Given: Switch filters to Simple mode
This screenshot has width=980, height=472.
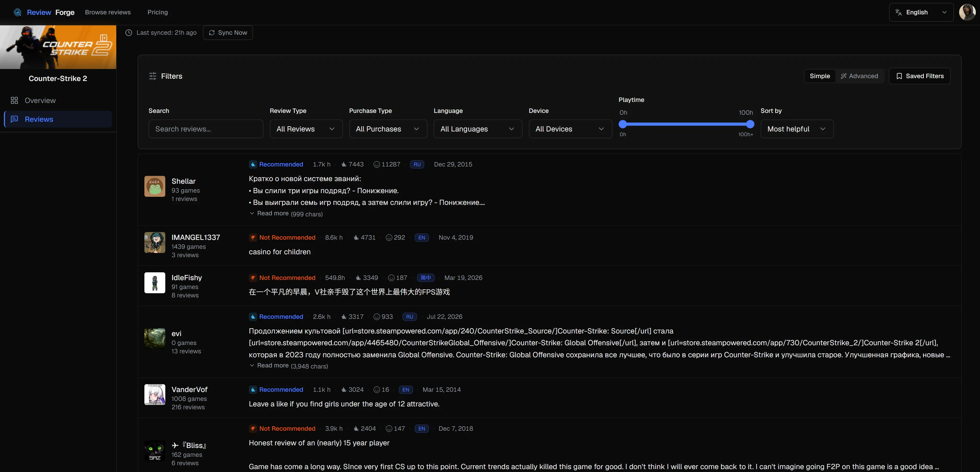Looking at the screenshot, I should pyautogui.click(x=820, y=76).
